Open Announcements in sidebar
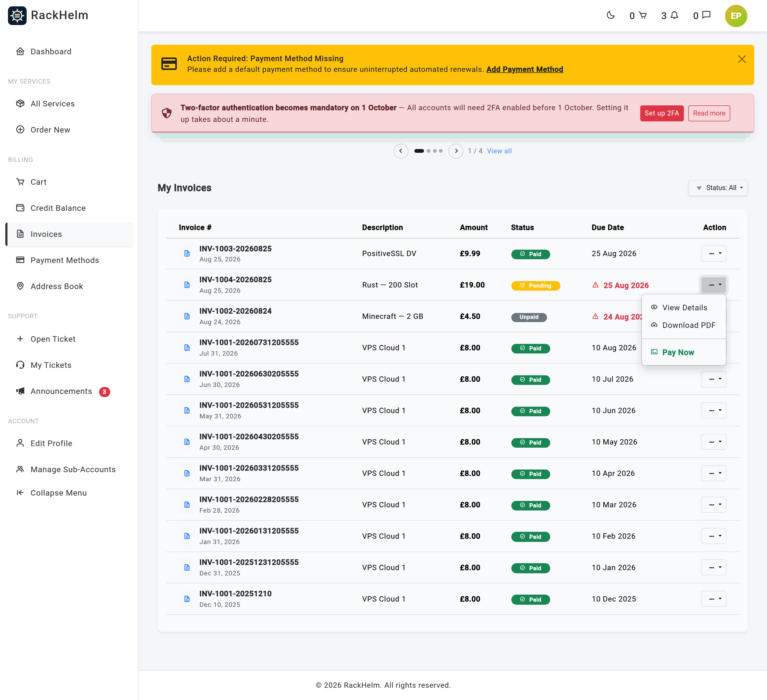The image size is (767, 700). [x=69, y=391]
